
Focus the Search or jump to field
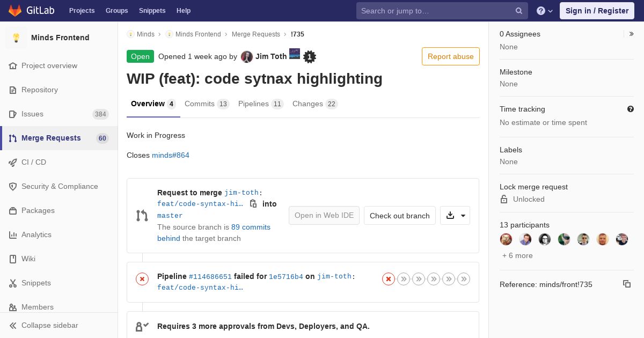click(442, 11)
